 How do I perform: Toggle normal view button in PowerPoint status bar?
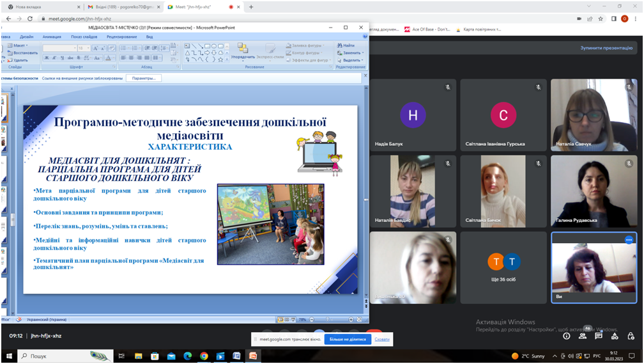point(281,320)
